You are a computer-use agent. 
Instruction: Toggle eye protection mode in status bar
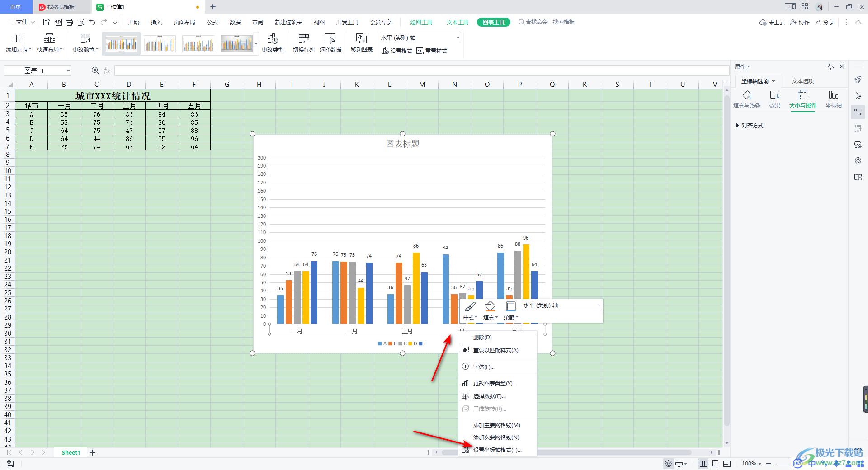(669, 464)
